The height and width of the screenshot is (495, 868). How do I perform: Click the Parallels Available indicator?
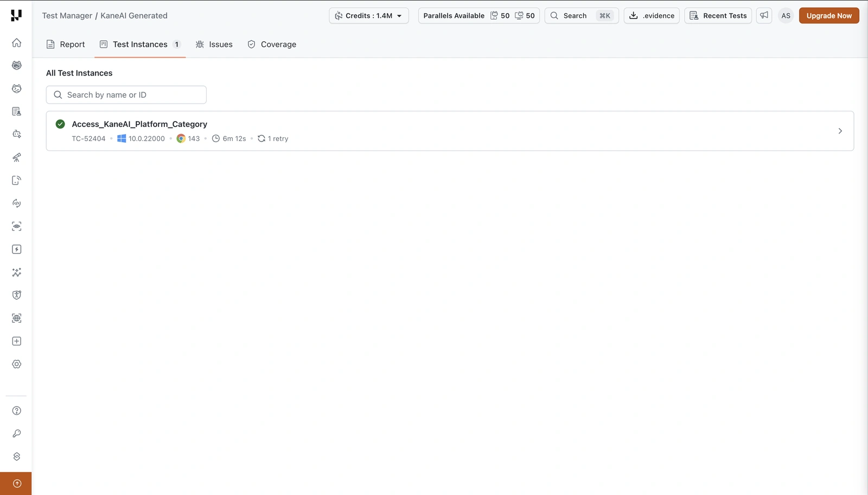479,16
